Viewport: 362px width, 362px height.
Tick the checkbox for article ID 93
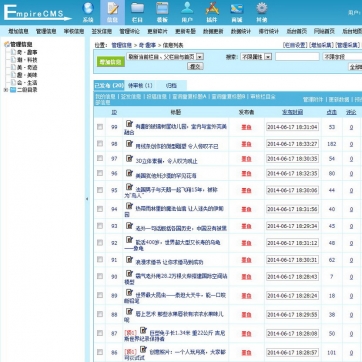[100, 226]
